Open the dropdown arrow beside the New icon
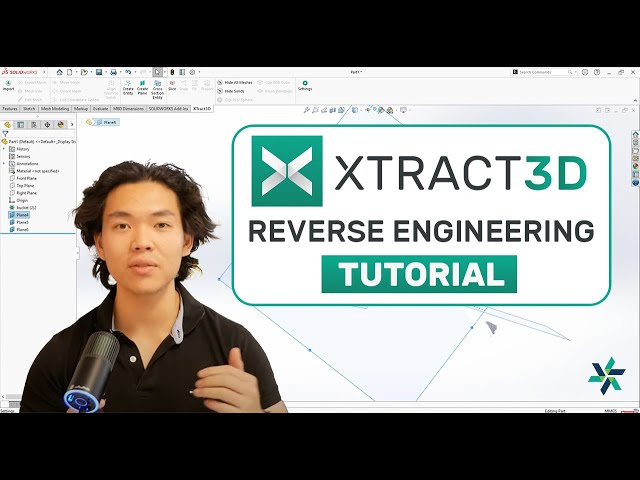This screenshot has height=480, width=640. click(x=76, y=72)
